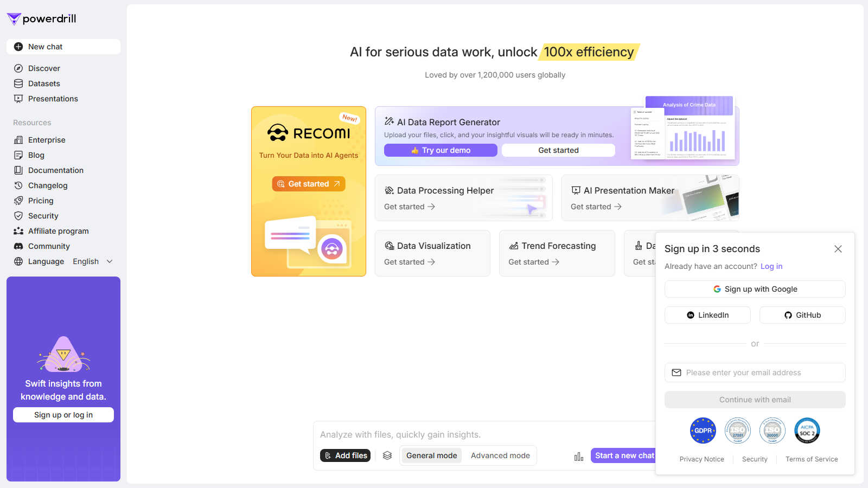Click the ISO 20000 badge
Viewport: 868px width, 488px height.
(x=773, y=431)
